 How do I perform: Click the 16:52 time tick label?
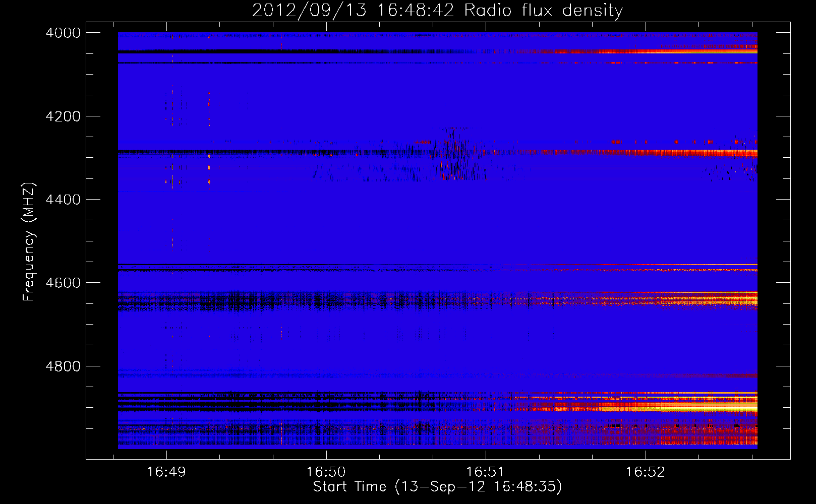(645, 472)
